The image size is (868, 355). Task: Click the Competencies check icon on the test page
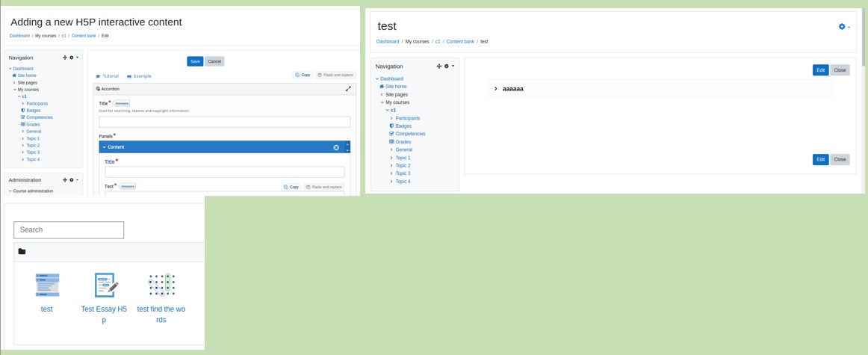pyautogui.click(x=391, y=134)
